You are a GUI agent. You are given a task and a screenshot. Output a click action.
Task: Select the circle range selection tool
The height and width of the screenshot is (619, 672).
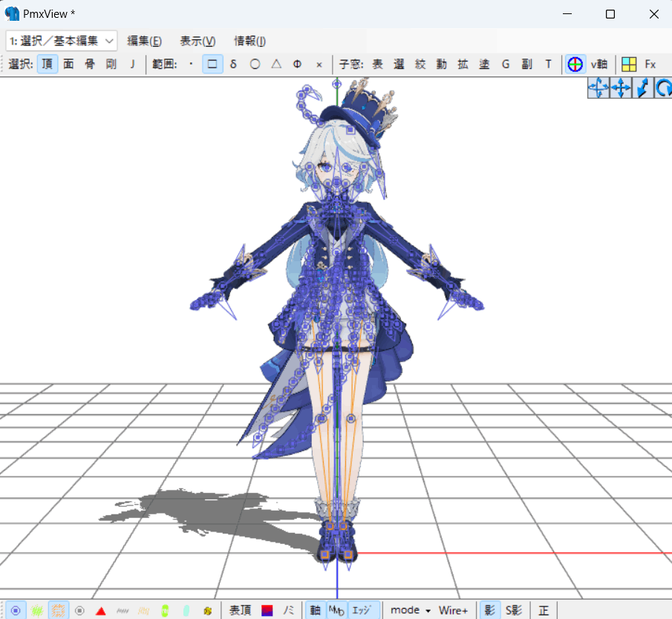(255, 65)
